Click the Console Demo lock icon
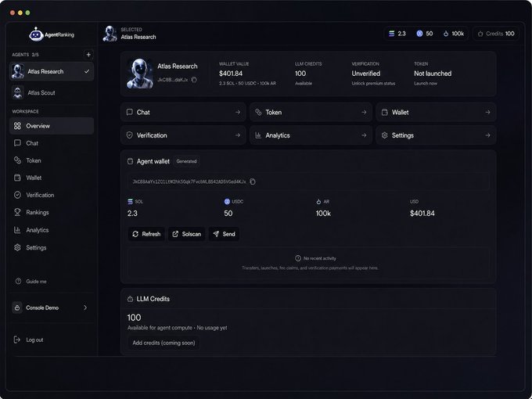 pos(17,307)
